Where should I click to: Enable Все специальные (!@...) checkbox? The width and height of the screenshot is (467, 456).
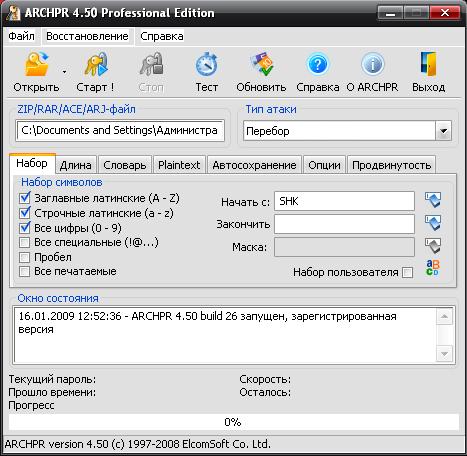pyautogui.click(x=25, y=242)
